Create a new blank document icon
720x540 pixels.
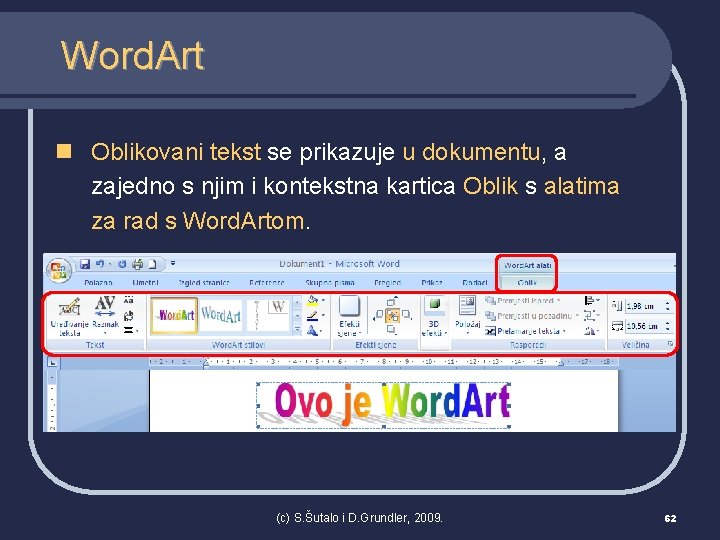(x=152, y=264)
